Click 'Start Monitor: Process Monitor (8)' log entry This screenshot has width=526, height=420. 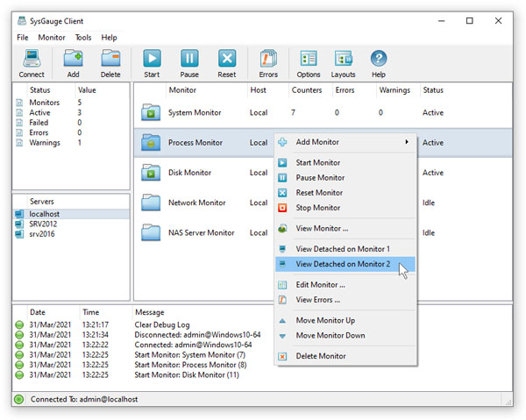(190, 365)
